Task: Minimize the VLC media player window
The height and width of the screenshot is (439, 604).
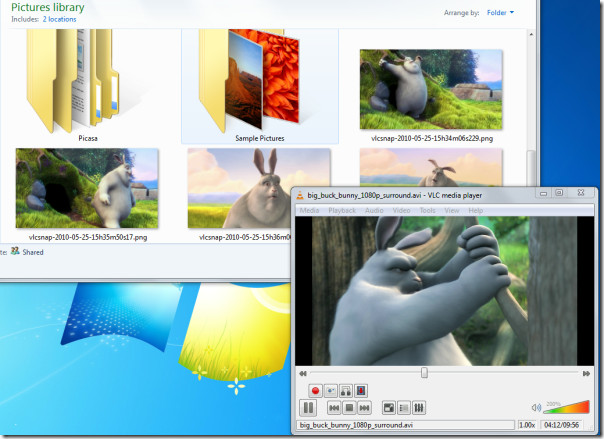Action: [x=543, y=193]
